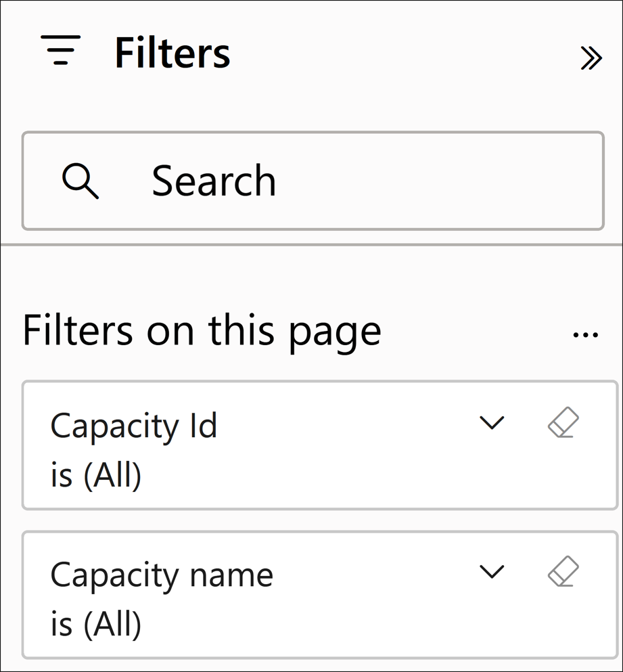Click the magnifying glass search icon
623x672 pixels.
click(80, 181)
